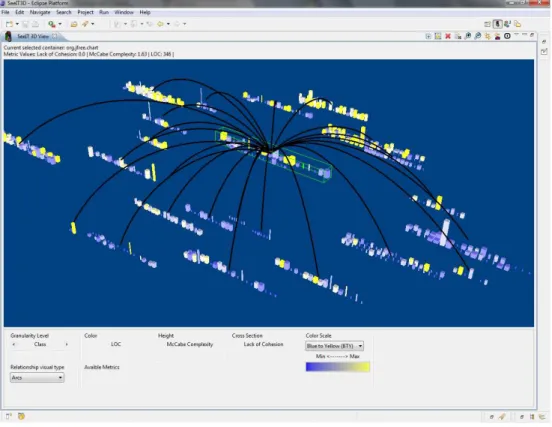552x427 pixels.
Task: Click the plus/add container view icon
Action: click(x=428, y=36)
